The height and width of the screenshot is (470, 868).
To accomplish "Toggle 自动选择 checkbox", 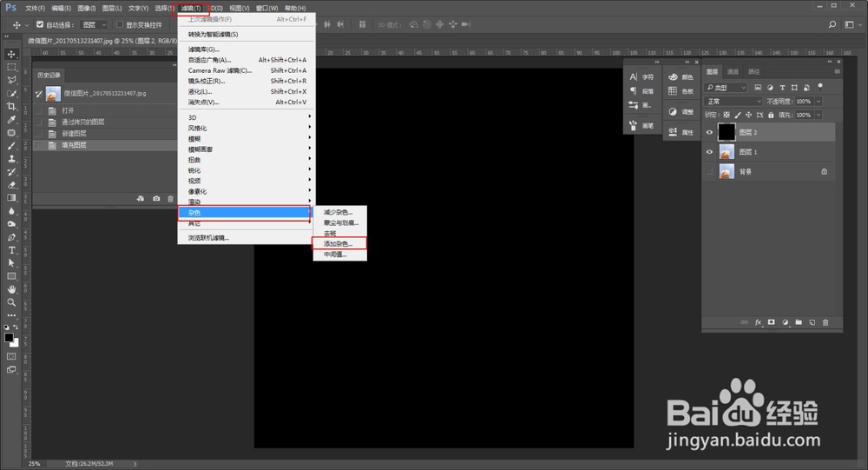I will pyautogui.click(x=40, y=24).
